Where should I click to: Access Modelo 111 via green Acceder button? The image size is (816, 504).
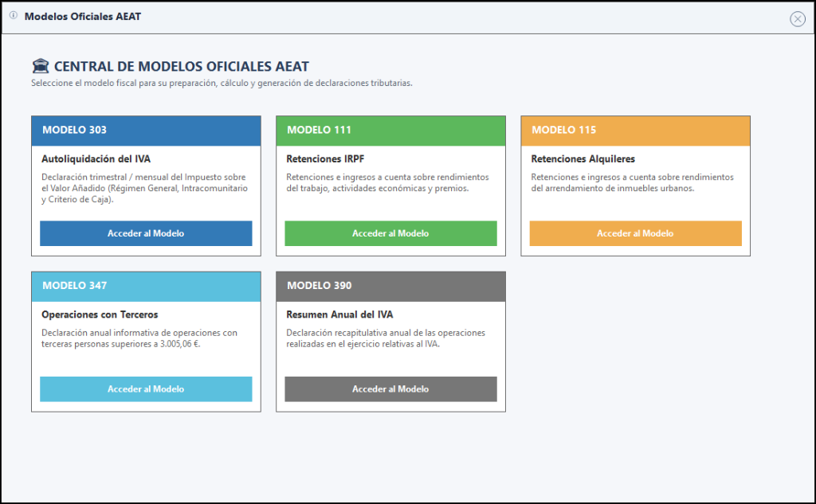[390, 233]
